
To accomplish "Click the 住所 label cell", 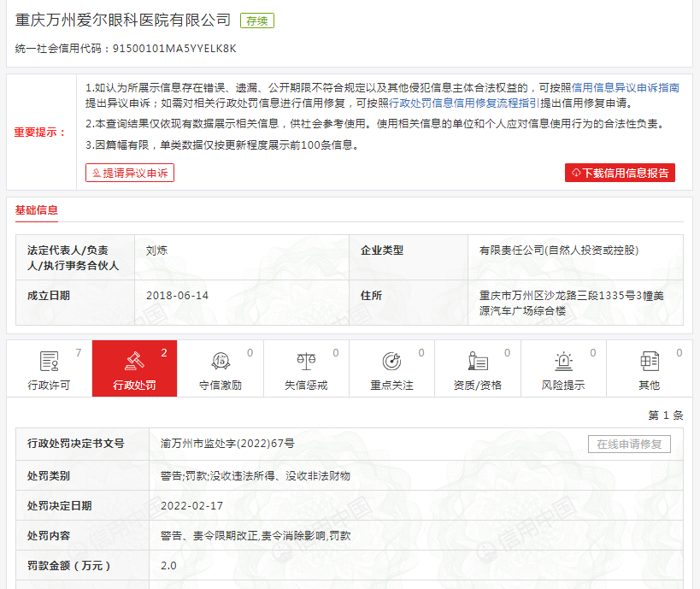I will 409,303.
